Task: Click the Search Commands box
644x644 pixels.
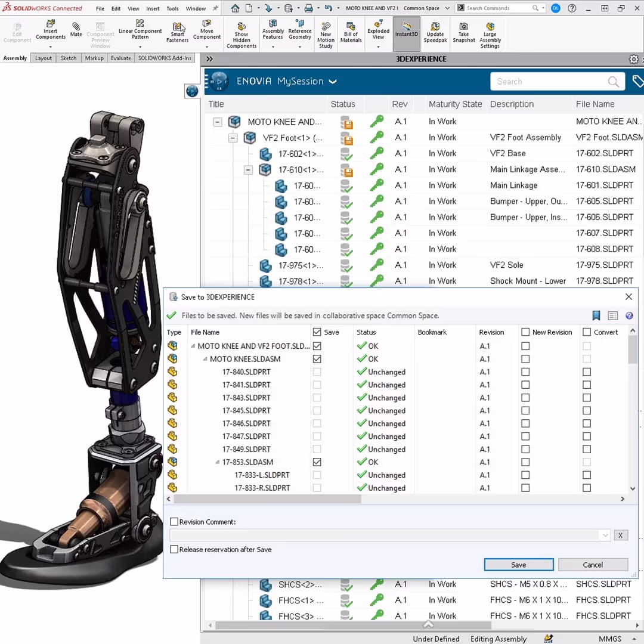Action: click(500, 8)
